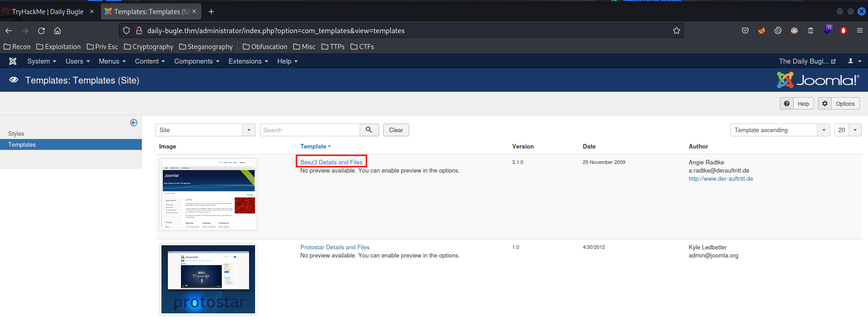Open the Obfuscation bookmarks folder
Viewport: 868px width, 322px height.
265,47
